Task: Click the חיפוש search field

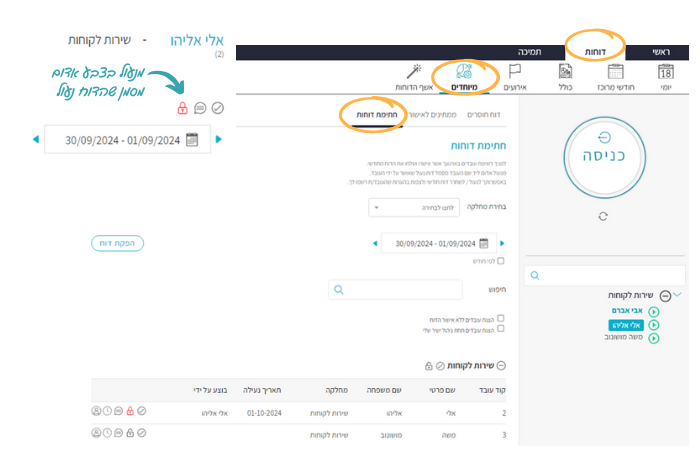Action: 395,289
